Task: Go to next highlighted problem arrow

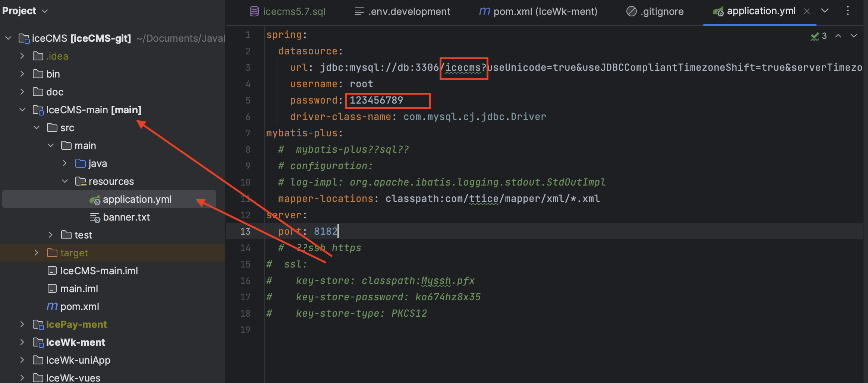Action: coord(854,36)
